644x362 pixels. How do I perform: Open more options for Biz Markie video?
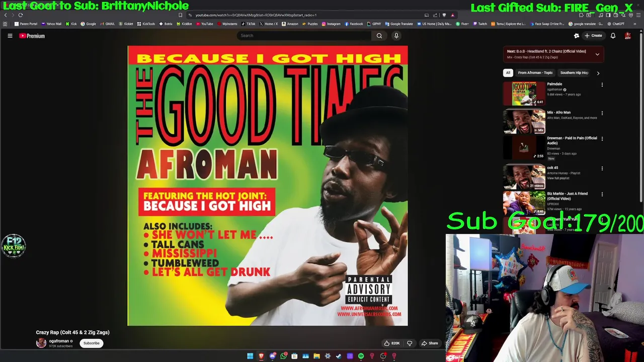(x=602, y=195)
